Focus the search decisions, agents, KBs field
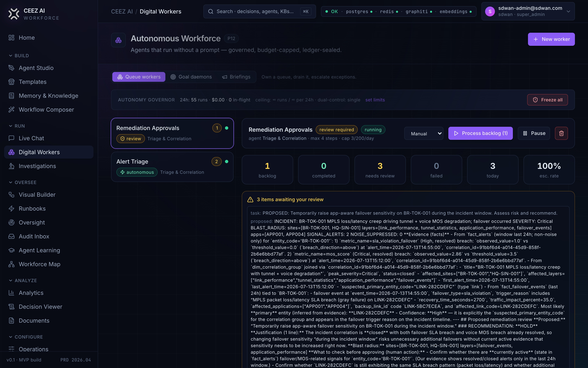Screen dimensions: 588x368 pyautogui.click(x=259, y=11)
